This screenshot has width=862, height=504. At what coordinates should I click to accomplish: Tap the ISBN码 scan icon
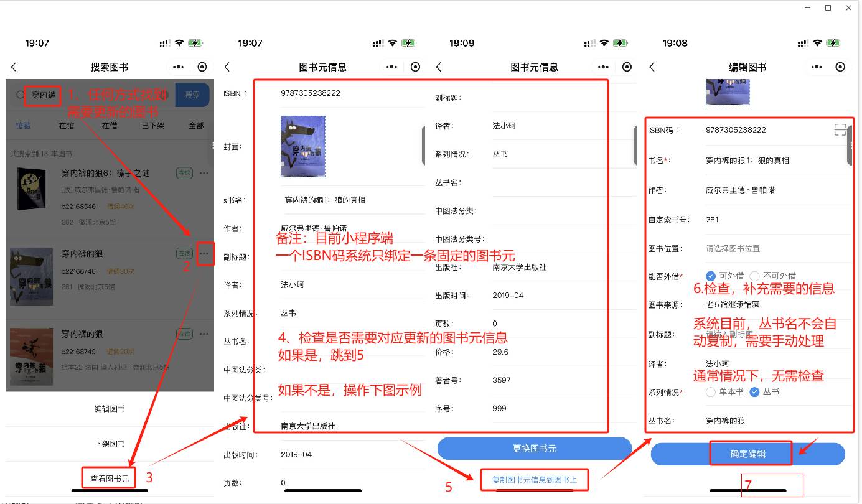[x=840, y=129]
